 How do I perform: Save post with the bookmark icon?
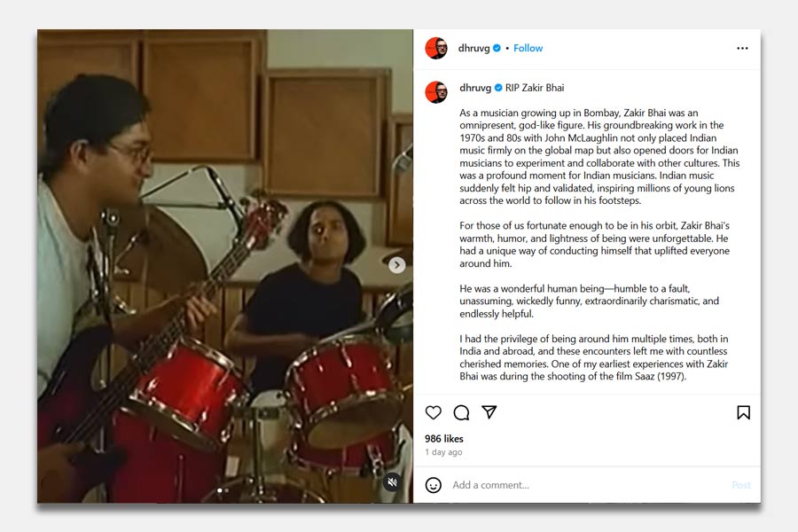coord(743,412)
